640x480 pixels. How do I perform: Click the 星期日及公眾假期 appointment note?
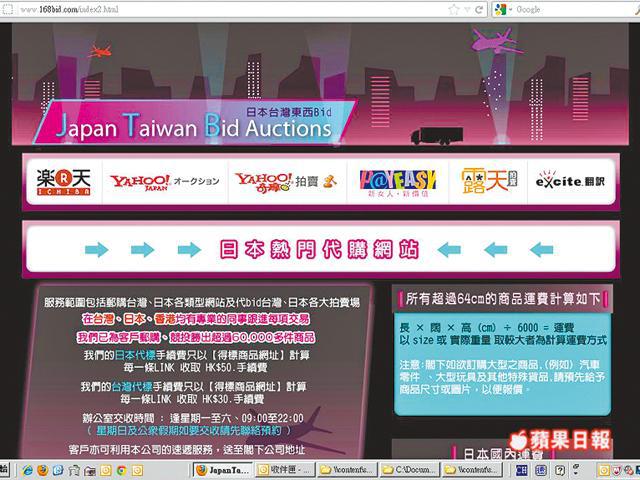(x=189, y=430)
